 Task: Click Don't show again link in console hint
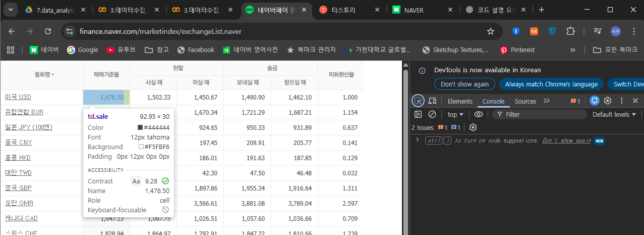(x=566, y=140)
